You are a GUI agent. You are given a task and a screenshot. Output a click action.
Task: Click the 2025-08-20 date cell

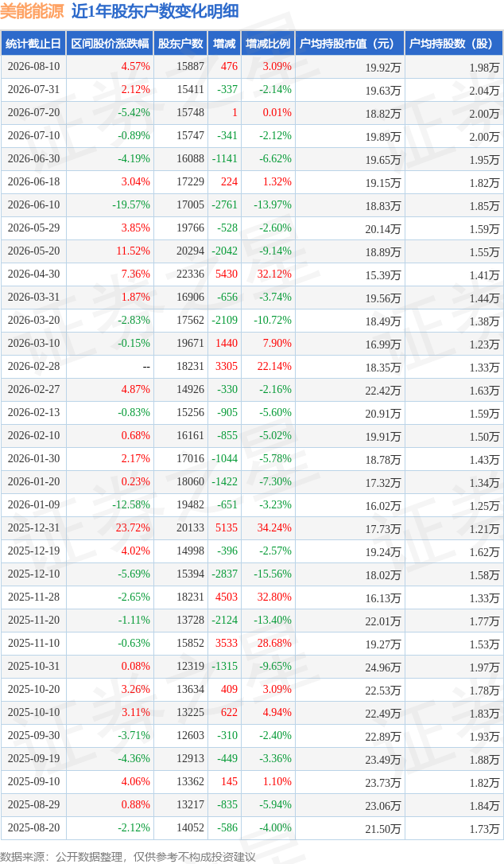(x=33, y=827)
